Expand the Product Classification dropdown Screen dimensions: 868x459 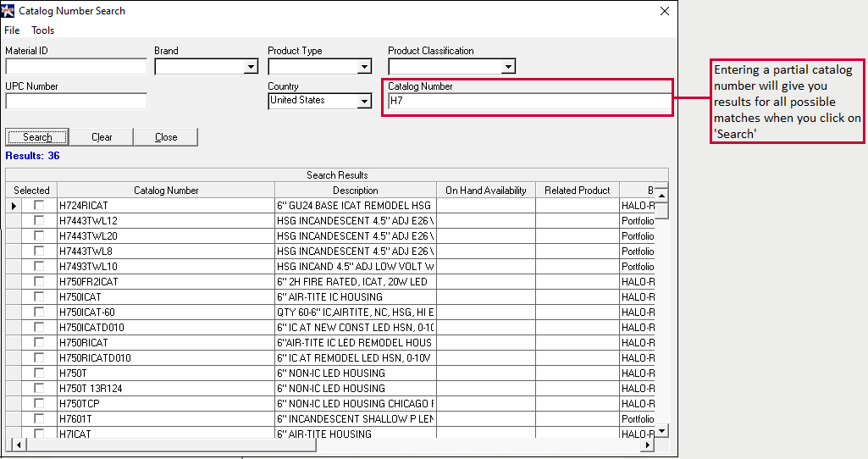[508, 67]
